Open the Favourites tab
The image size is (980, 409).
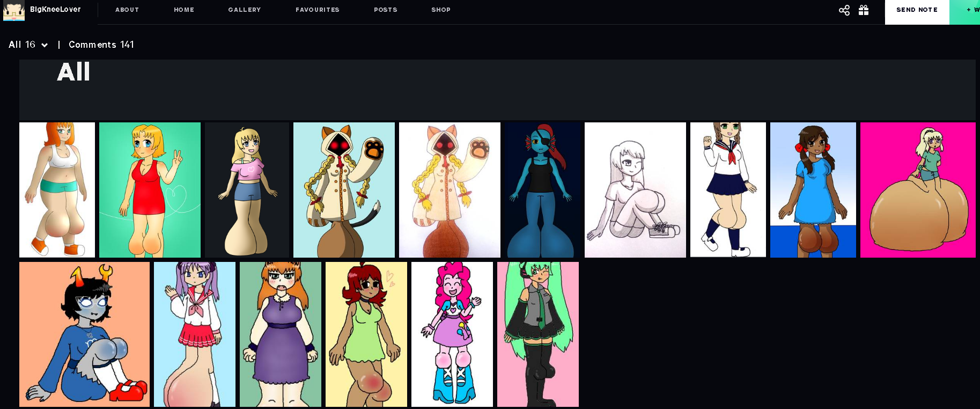318,10
